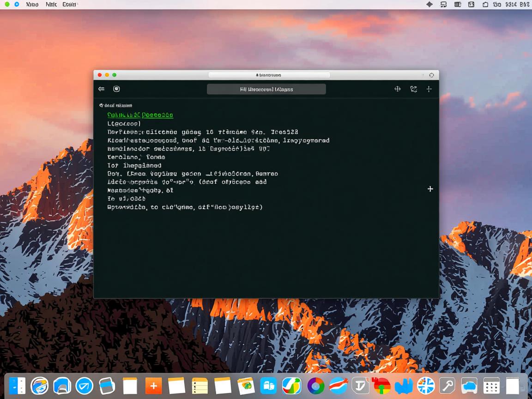This screenshot has height=399, width=532.
Task: Click the address field in the title bar
Action: 269,75
